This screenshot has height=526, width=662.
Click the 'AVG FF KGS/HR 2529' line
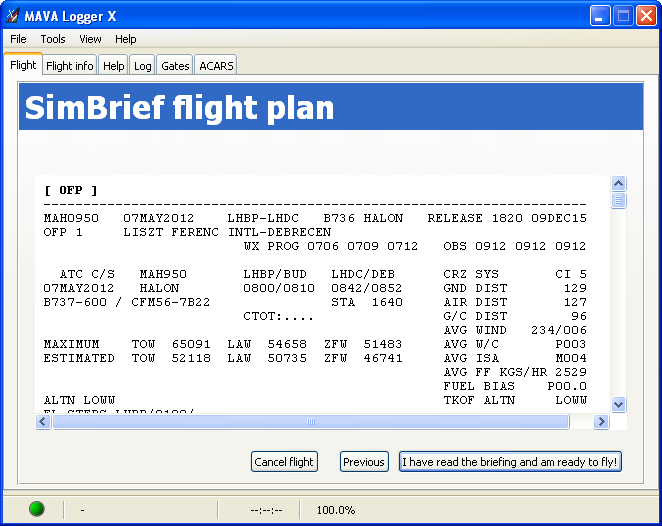tap(515, 372)
